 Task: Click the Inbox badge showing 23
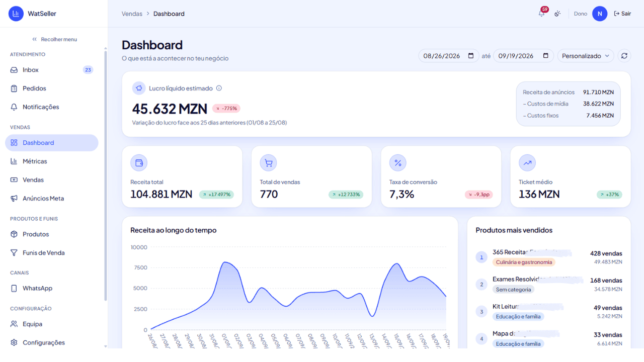click(88, 70)
